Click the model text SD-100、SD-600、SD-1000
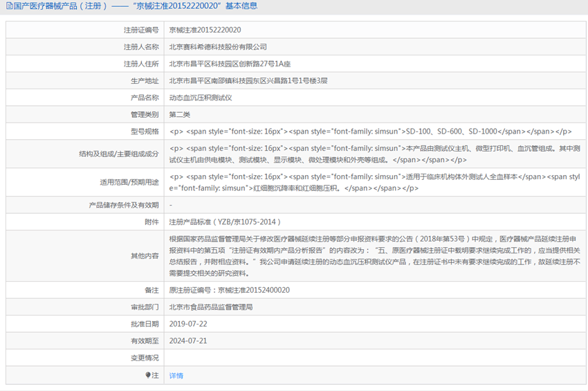 452,131
